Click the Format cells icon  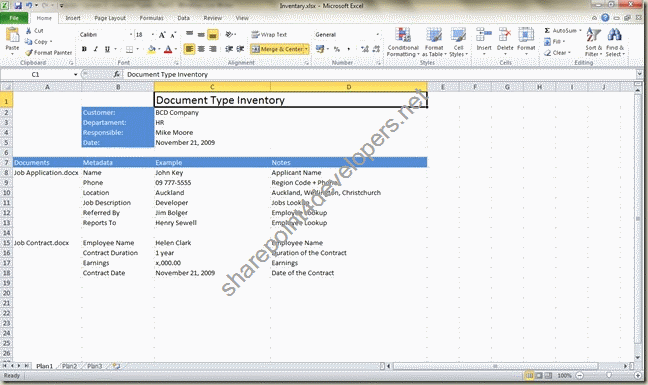pyautogui.click(x=526, y=35)
